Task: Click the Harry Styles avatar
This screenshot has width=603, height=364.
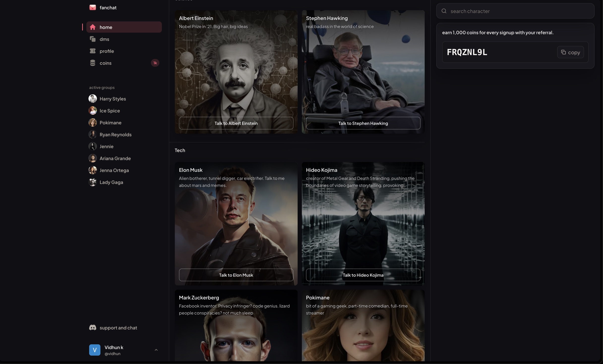Action: [92, 99]
